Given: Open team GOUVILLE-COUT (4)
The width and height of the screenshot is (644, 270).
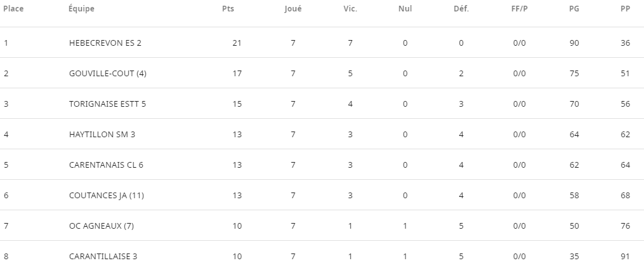Looking at the screenshot, I should [x=108, y=73].
